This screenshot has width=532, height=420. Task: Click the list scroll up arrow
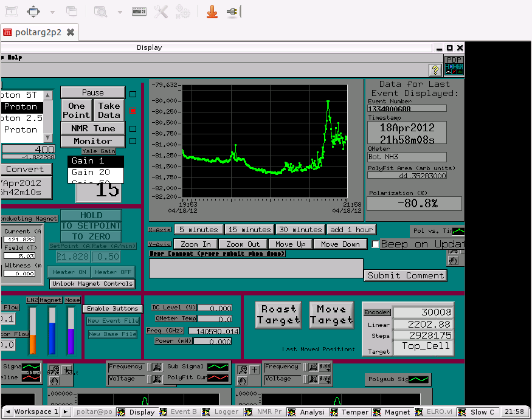48,95
